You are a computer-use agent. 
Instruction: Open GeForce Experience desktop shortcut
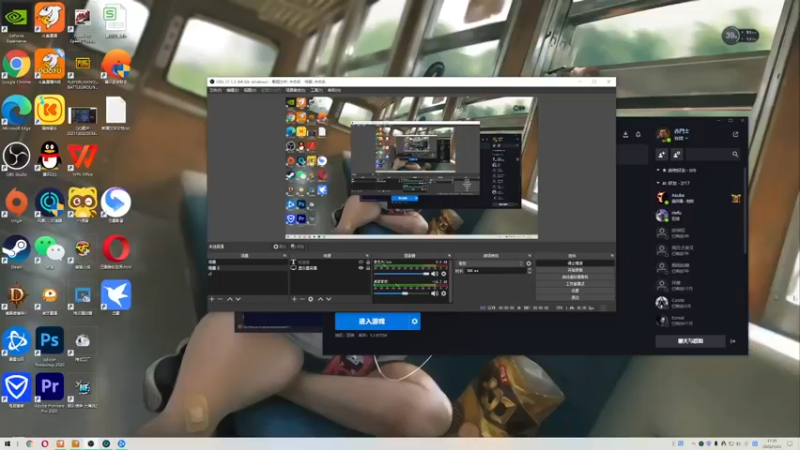tap(16, 21)
